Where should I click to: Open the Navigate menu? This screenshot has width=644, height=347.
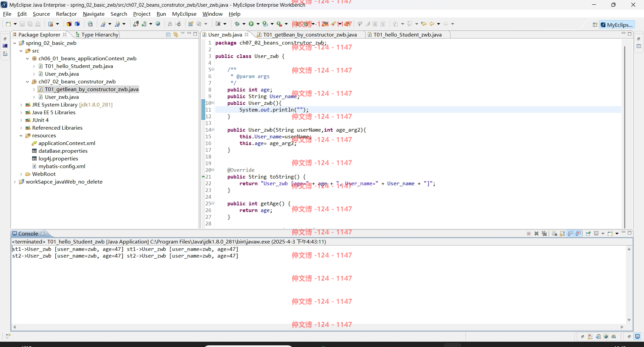(94, 14)
